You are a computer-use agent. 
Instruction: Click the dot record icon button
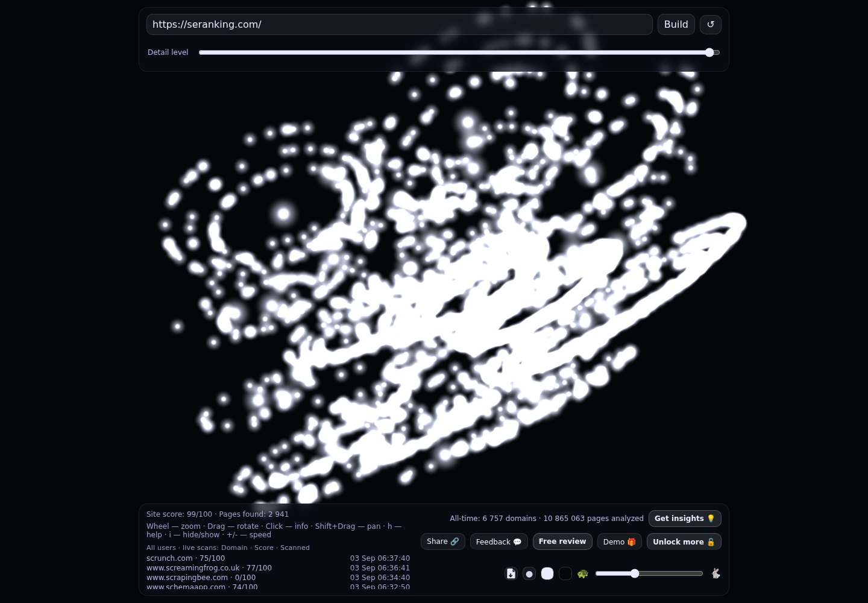pos(529,573)
